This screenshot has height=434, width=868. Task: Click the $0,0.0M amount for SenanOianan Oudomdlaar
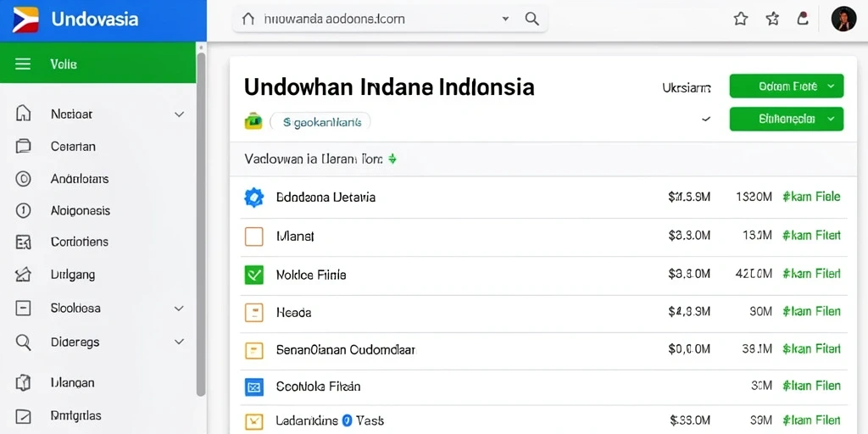click(x=689, y=348)
